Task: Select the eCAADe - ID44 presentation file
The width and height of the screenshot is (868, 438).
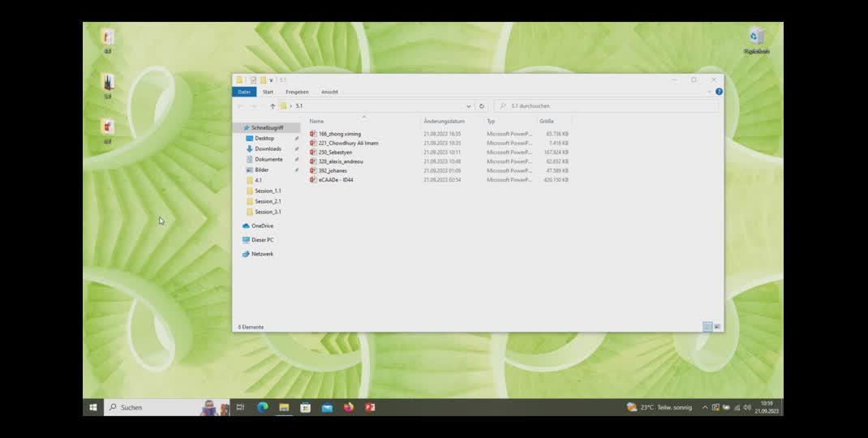Action: click(335, 180)
